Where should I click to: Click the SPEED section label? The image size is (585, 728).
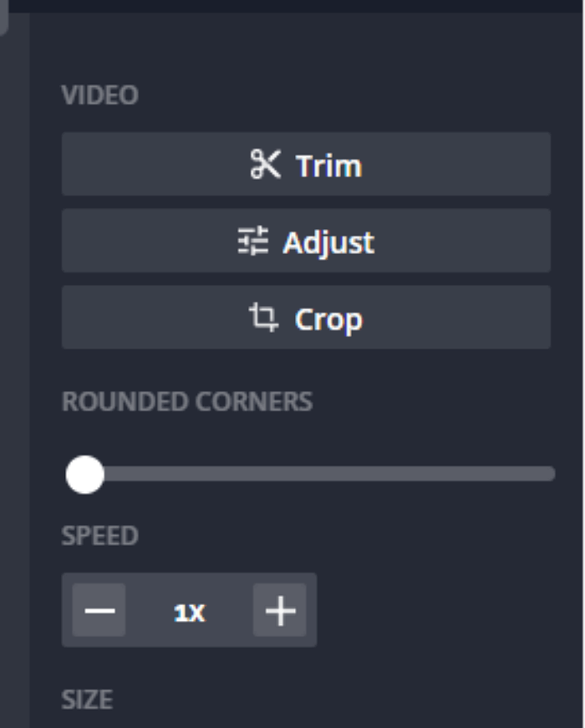pyautogui.click(x=99, y=536)
